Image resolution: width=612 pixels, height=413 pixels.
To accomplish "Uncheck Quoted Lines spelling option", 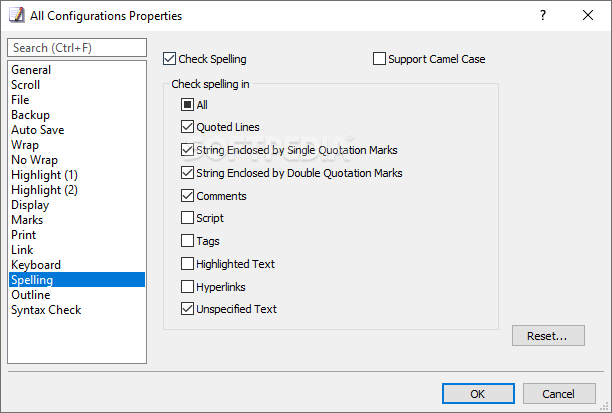I will (x=187, y=127).
